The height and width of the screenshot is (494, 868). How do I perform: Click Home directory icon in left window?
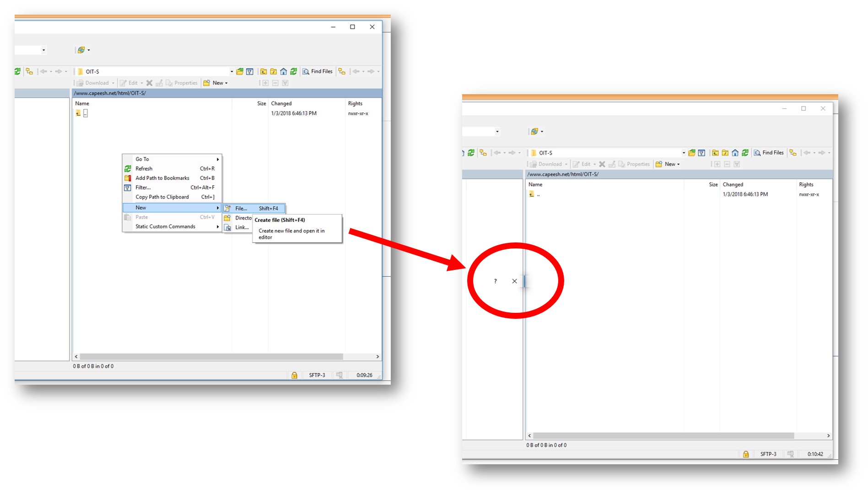(284, 71)
